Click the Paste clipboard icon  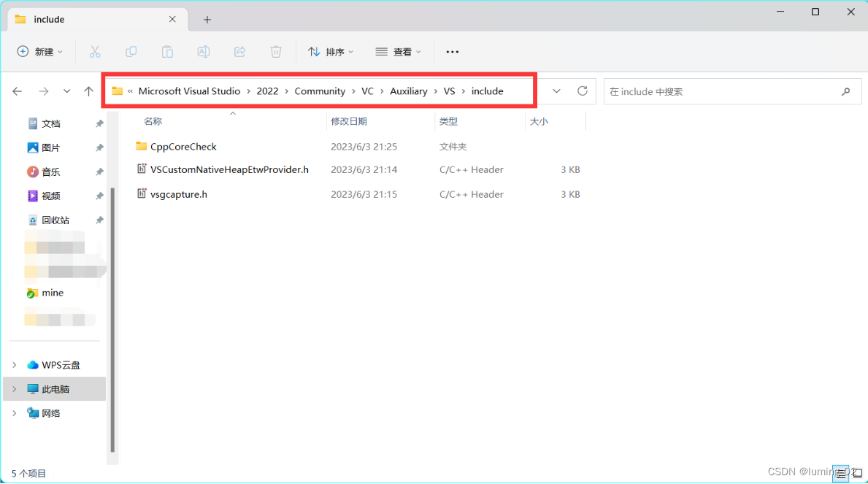(x=167, y=52)
